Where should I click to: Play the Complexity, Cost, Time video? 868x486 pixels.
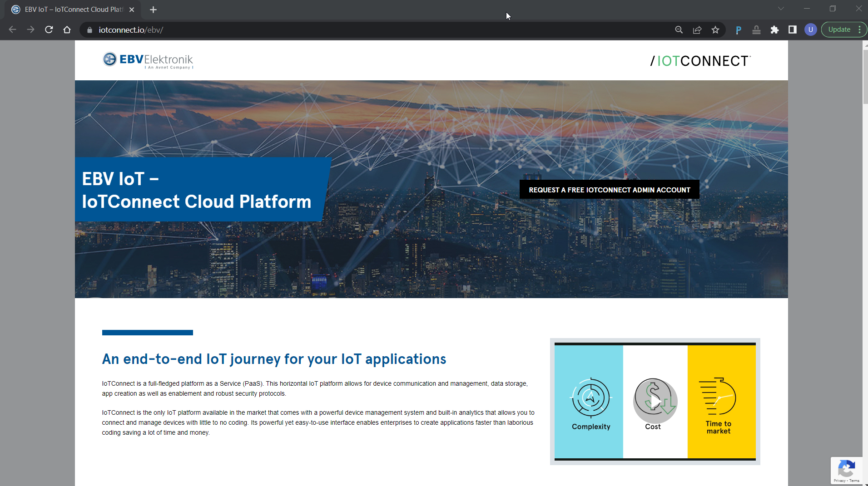click(655, 402)
